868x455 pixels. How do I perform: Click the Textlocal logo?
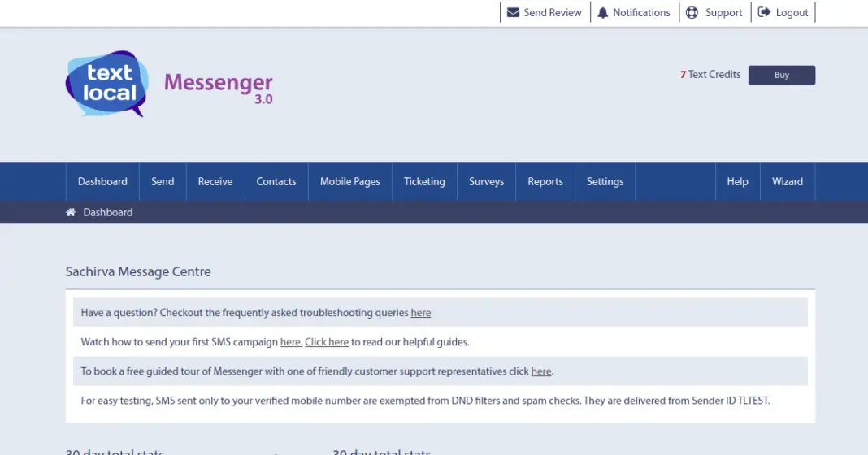click(x=107, y=84)
